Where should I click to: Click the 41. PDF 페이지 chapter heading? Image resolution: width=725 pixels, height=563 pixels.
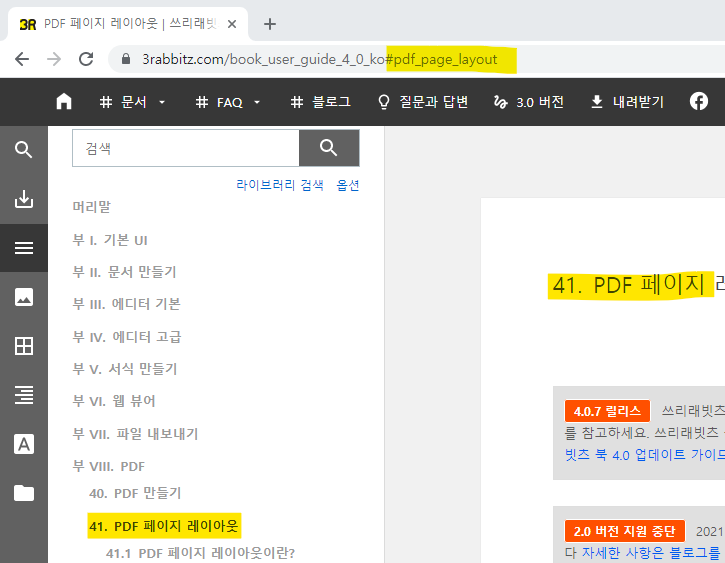pos(629,285)
